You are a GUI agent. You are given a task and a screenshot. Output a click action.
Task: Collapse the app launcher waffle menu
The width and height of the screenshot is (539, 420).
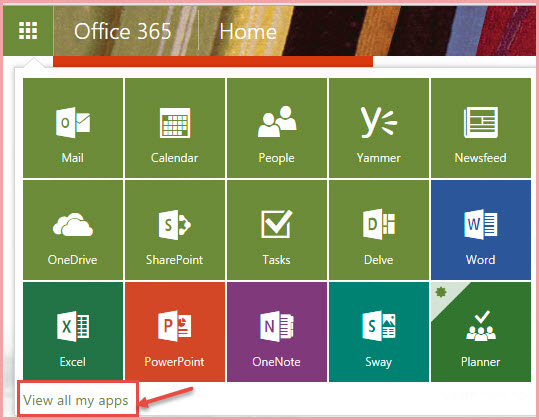coord(28,31)
